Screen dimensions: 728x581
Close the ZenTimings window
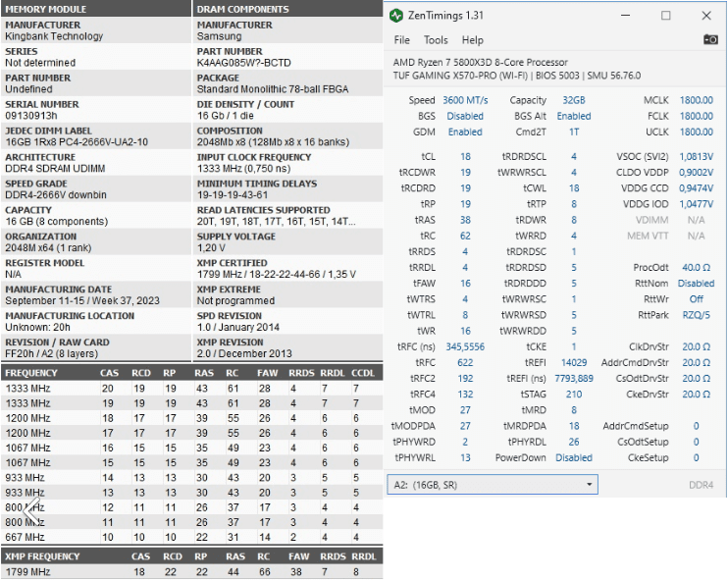coord(706,16)
